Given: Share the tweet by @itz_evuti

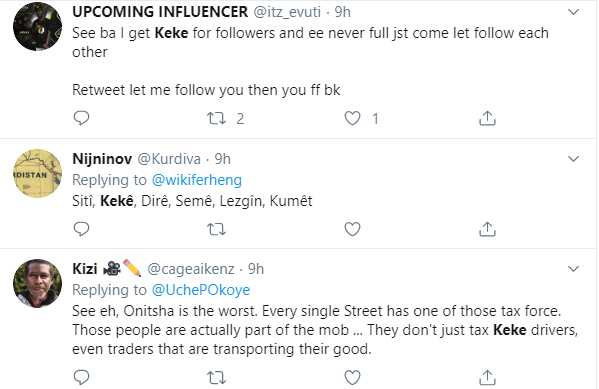Looking at the screenshot, I should point(487,118).
